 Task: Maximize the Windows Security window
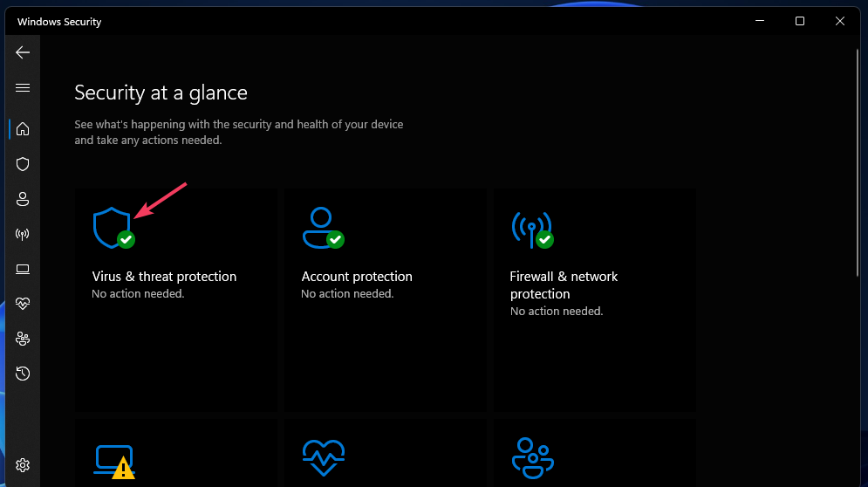800,21
